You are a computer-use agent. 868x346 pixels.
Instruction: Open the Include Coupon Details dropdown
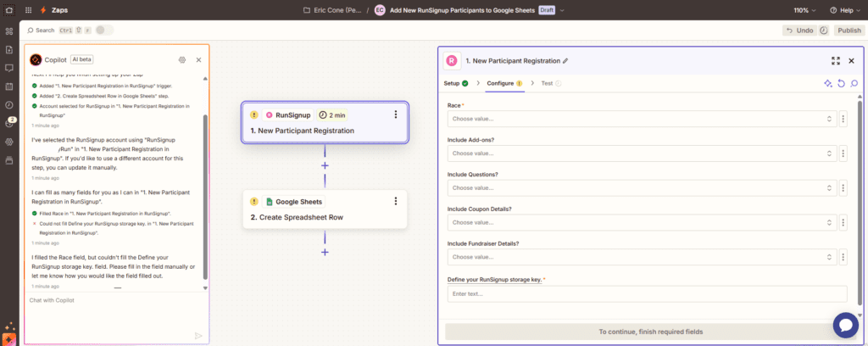(x=643, y=222)
